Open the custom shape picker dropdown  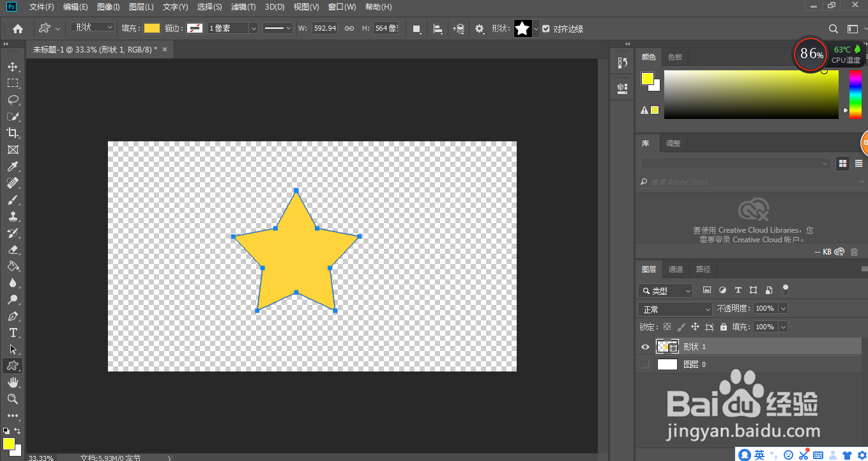coord(536,29)
